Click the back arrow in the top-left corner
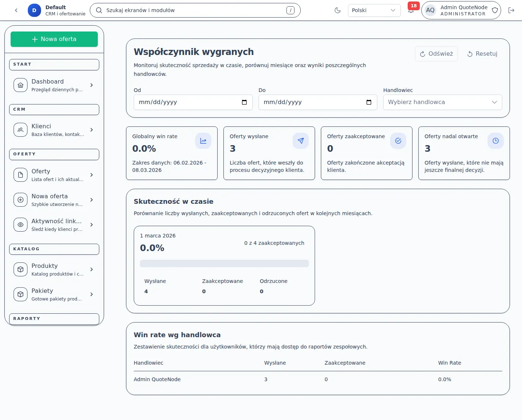Image resolution: width=522 pixels, height=420 pixels. pos(16,10)
